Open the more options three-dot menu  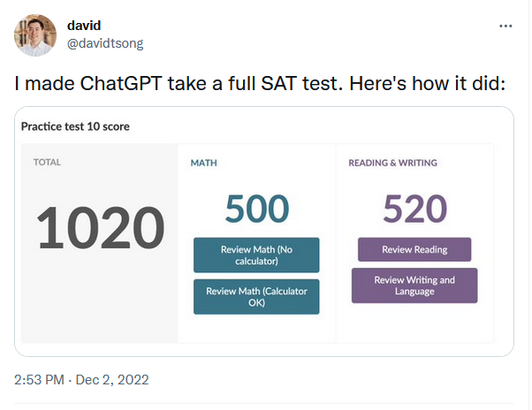point(505,26)
